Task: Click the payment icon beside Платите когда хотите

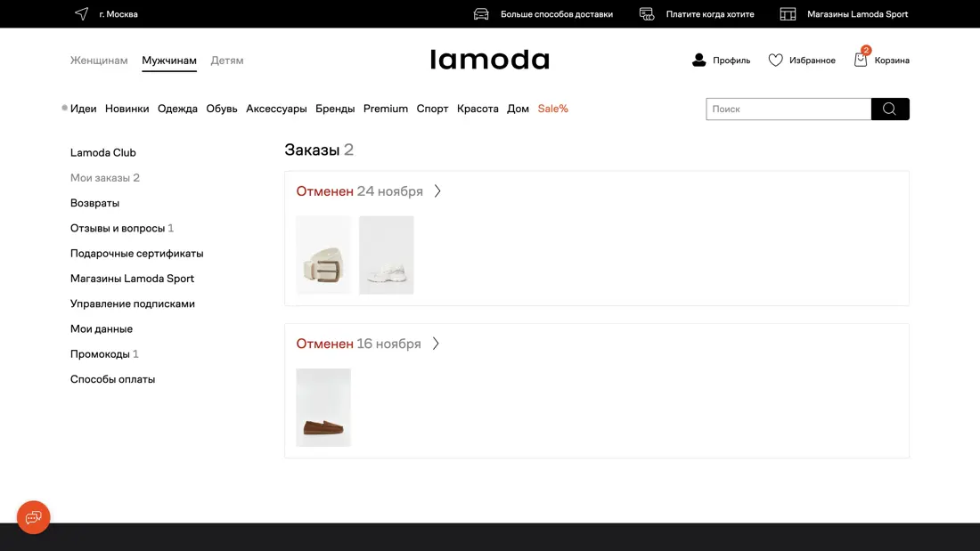Action: coord(646,13)
